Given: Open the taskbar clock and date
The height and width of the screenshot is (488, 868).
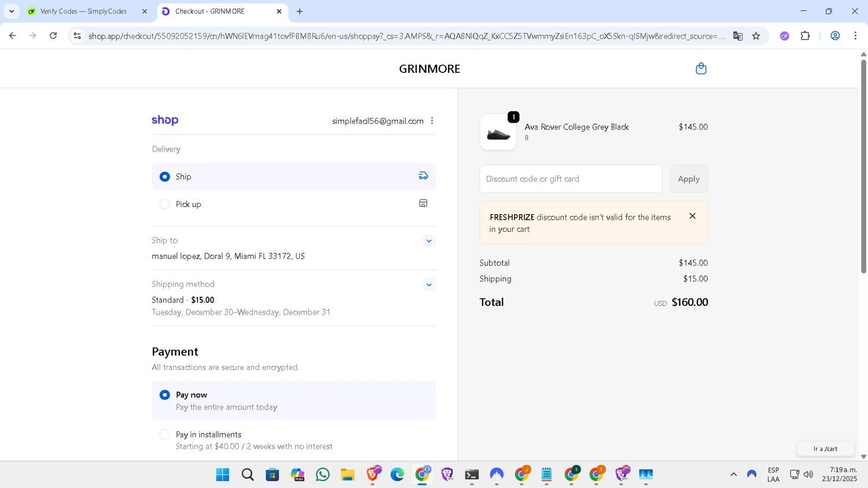Looking at the screenshot, I should [840, 475].
